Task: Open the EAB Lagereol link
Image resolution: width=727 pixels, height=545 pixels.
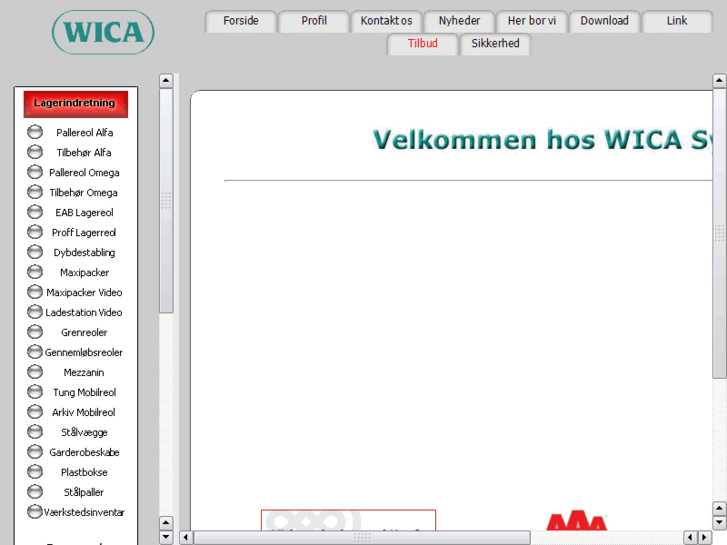Action: 84,212
